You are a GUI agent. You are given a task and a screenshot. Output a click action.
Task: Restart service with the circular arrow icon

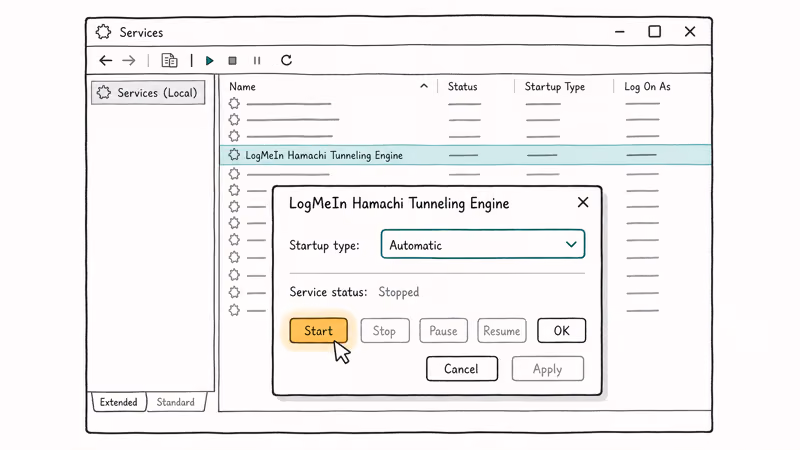pos(286,60)
